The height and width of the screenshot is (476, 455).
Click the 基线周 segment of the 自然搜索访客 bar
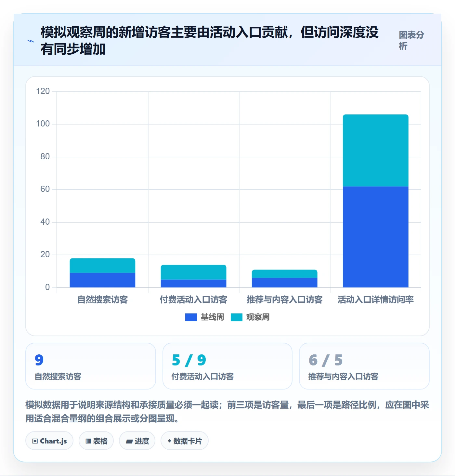tap(102, 280)
